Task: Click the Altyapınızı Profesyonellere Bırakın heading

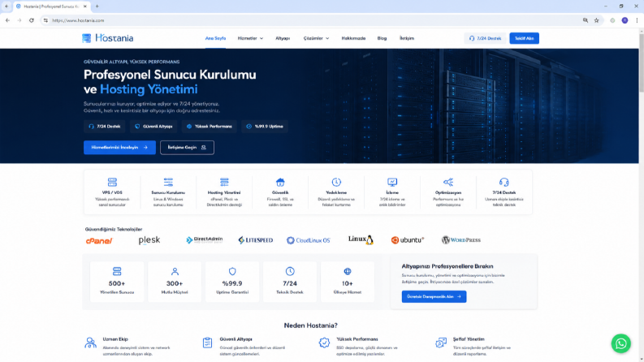Action: point(447,266)
